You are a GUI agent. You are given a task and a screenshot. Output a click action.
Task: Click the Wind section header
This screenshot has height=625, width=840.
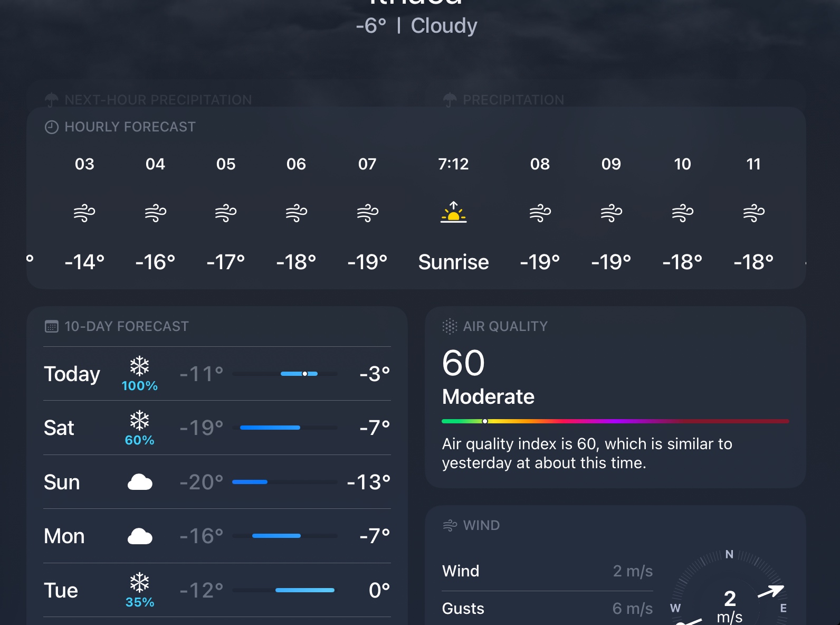(481, 526)
